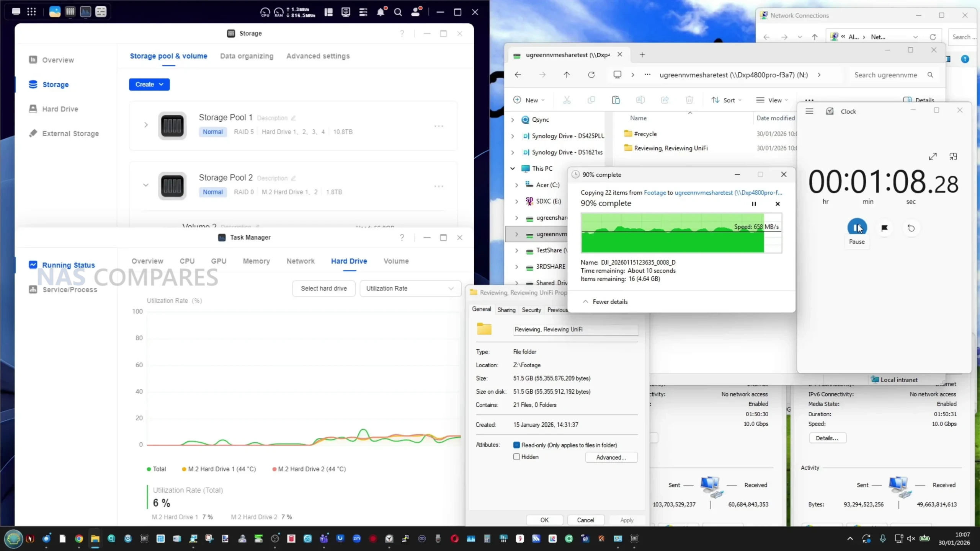Screen dimensions: 980x551
Task: Toggle the Read-only attribute checkbox
Action: pos(517,445)
